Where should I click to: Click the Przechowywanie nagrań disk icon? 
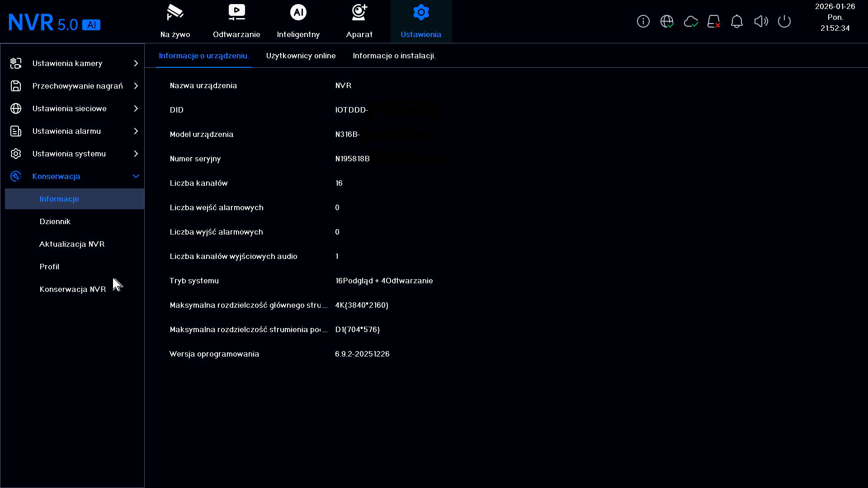[x=16, y=86]
